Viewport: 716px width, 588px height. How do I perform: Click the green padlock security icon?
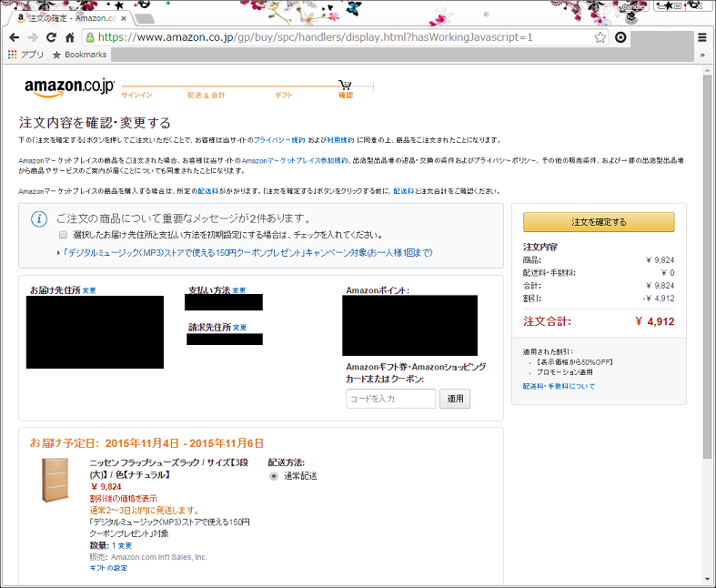(x=90, y=37)
